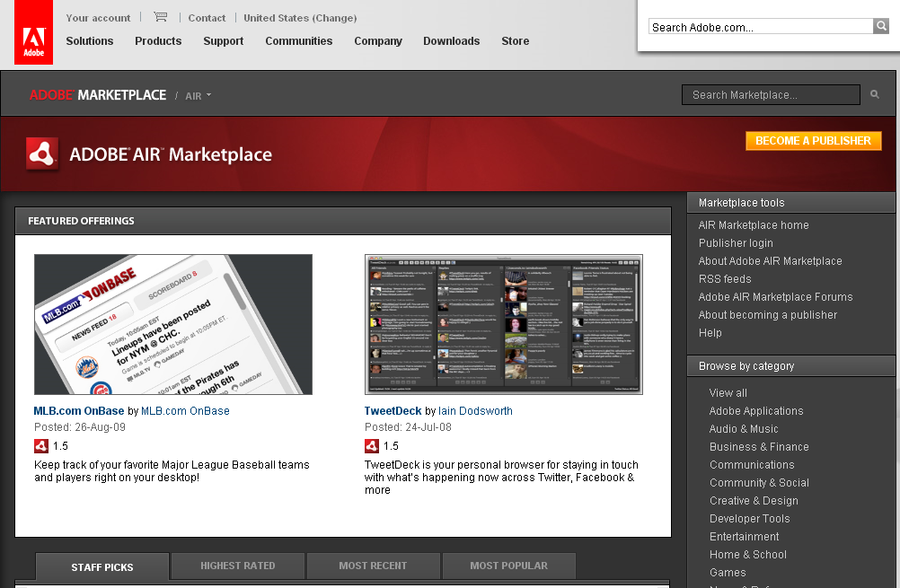Browse the Adobe Applications category
900x588 pixels.
(756, 411)
